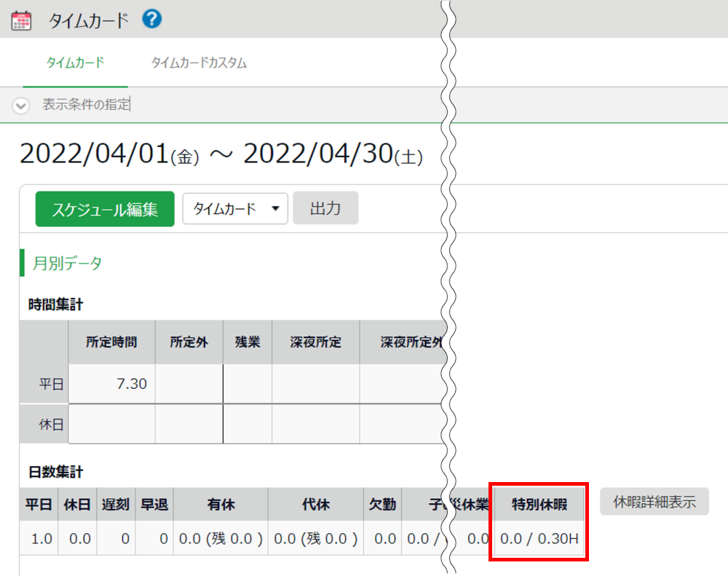Click the timecard calendar icon in header
This screenshot has height=576, width=728.
22,20
